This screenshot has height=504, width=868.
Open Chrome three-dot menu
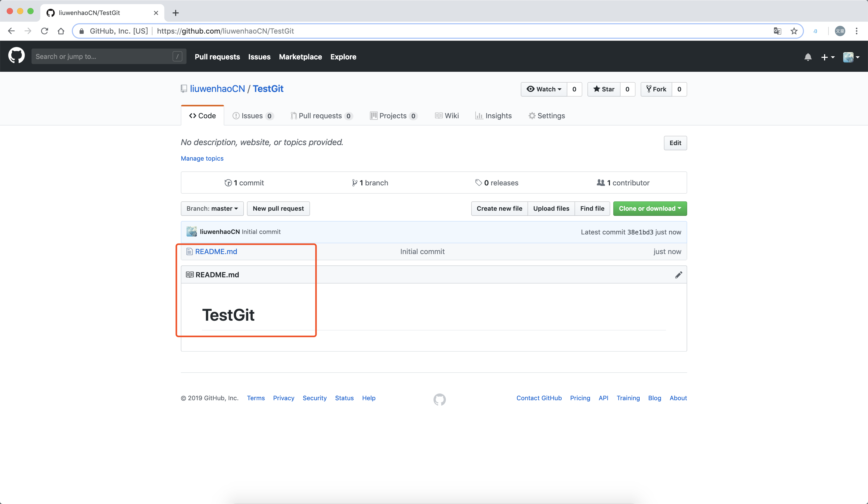coord(856,31)
